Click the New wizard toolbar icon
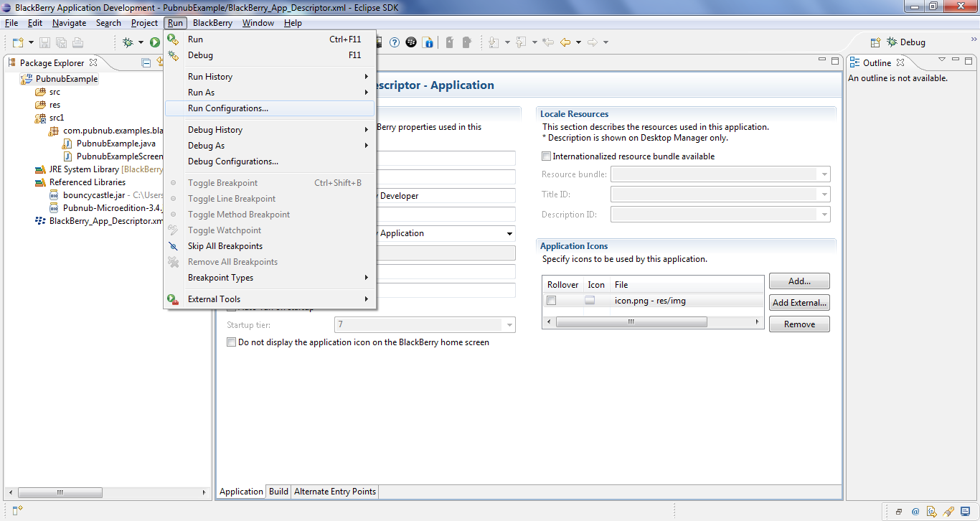This screenshot has width=980, height=521. pos(17,42)
